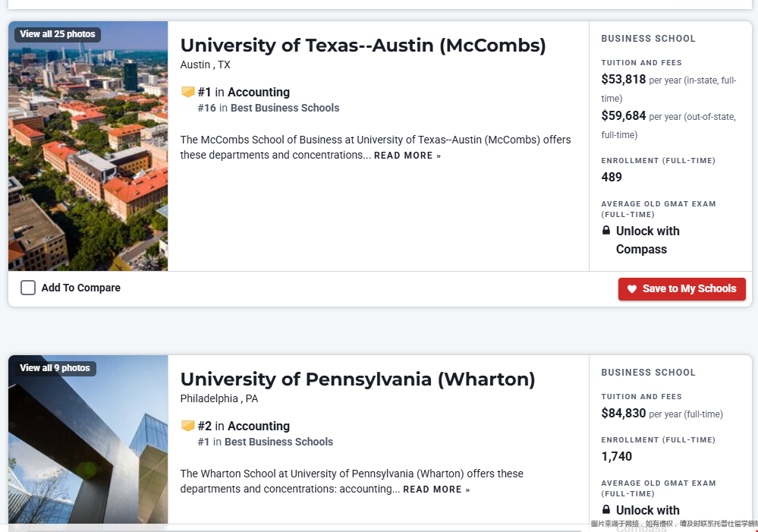View all 9 photos of Wharton
This screenshot has width=758, height=532.
(x=55, y=368)
